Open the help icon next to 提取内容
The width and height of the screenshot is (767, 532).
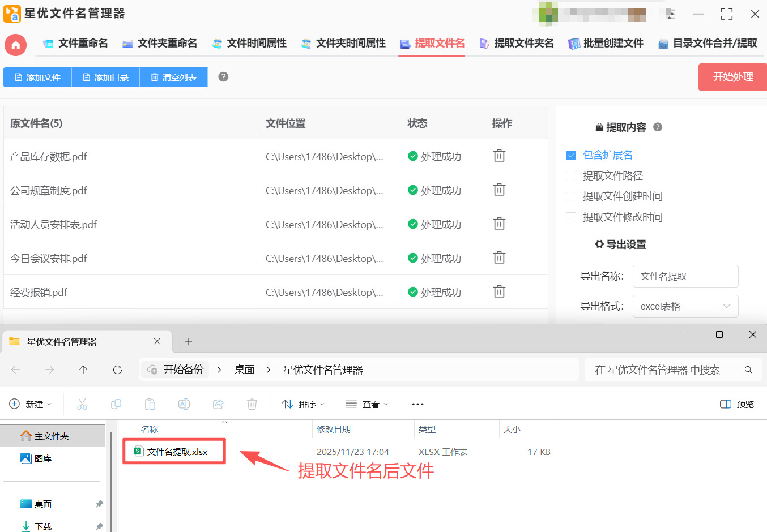tap(657, 127)
